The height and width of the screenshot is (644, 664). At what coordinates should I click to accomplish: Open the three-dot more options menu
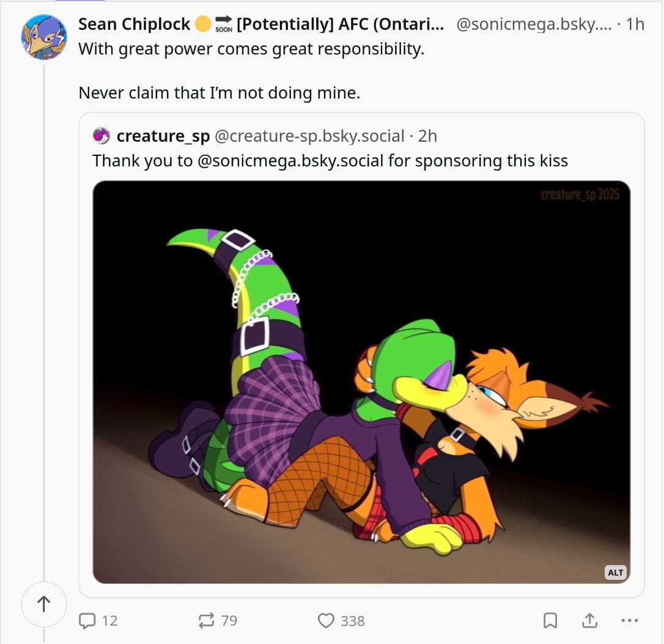[629, 621]
